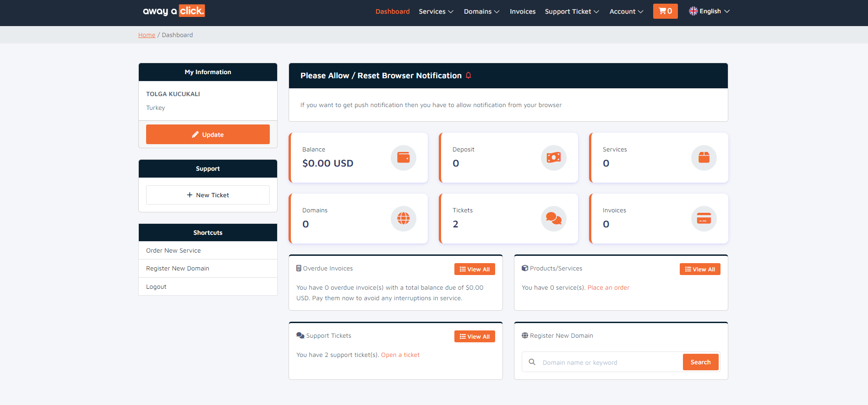This screenshot has height=405, width=868.
Task: Go to Invoices in the navigation bar
Action: pyautogui.click(x=523, y=11)
